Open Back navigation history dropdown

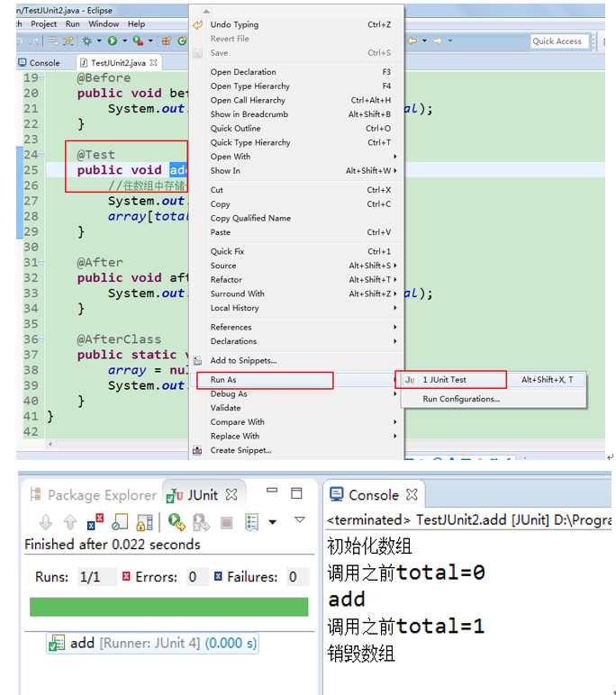click(x=424, y=41)
